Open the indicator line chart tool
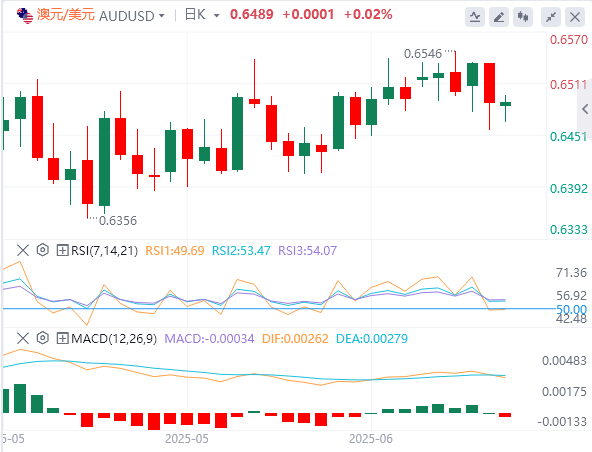Viewport: 592px width, 452px height. coord(475,17)
